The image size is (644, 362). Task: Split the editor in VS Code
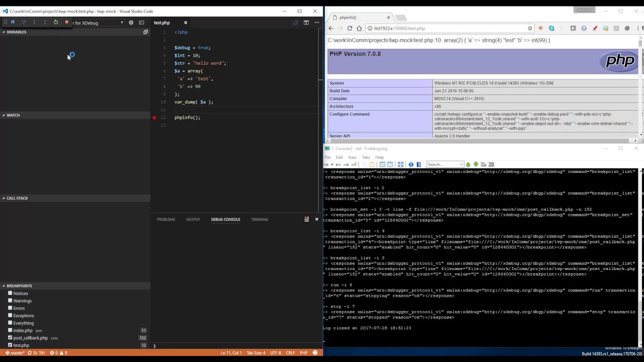point(306,23)
